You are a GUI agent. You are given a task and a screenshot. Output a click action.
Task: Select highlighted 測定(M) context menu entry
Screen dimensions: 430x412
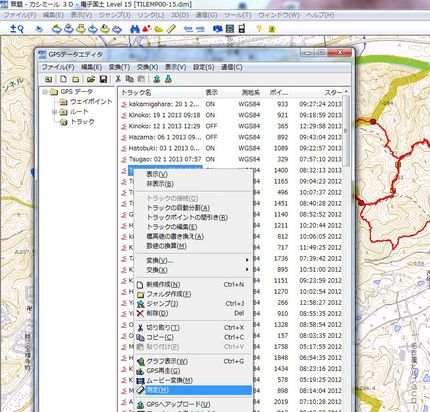(x=193, y=390)
